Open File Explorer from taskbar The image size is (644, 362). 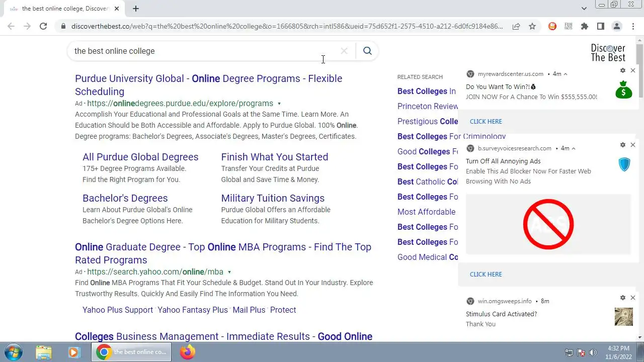[x=44, y=352]
